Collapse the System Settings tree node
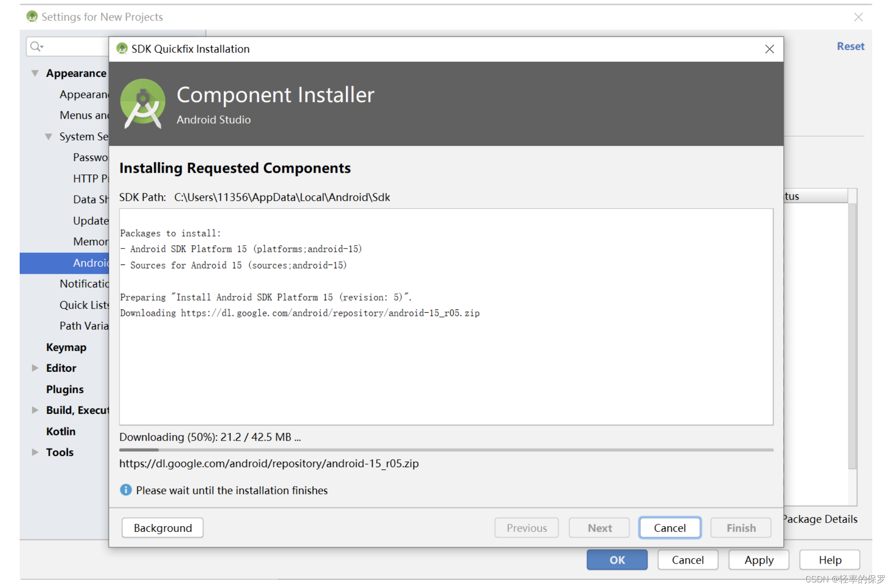 point(48,136)
